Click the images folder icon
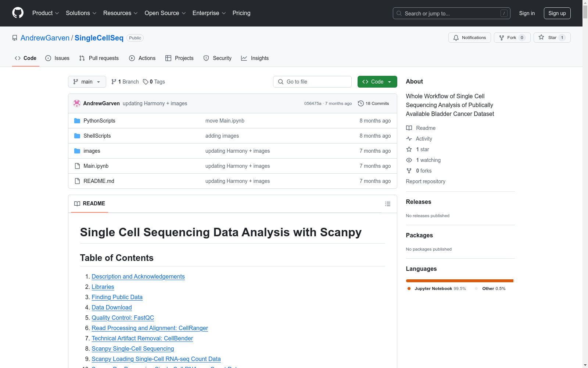 pyautogui.click(x=77, y=151)
